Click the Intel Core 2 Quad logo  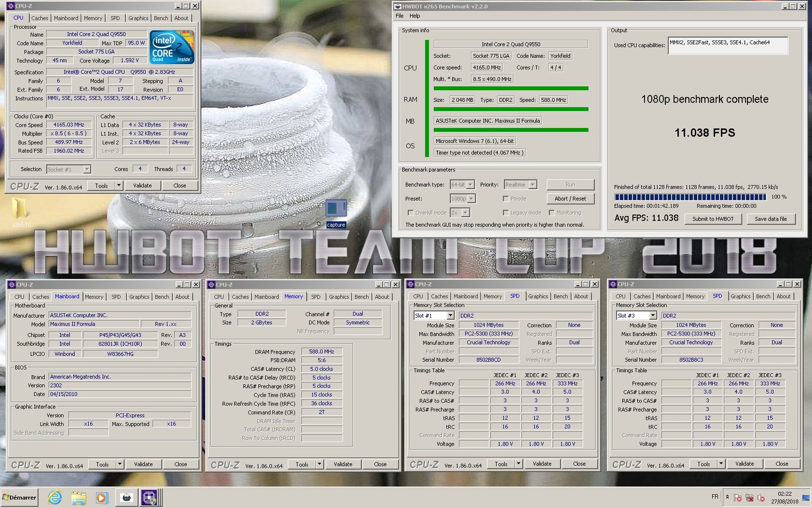(172, 47)
